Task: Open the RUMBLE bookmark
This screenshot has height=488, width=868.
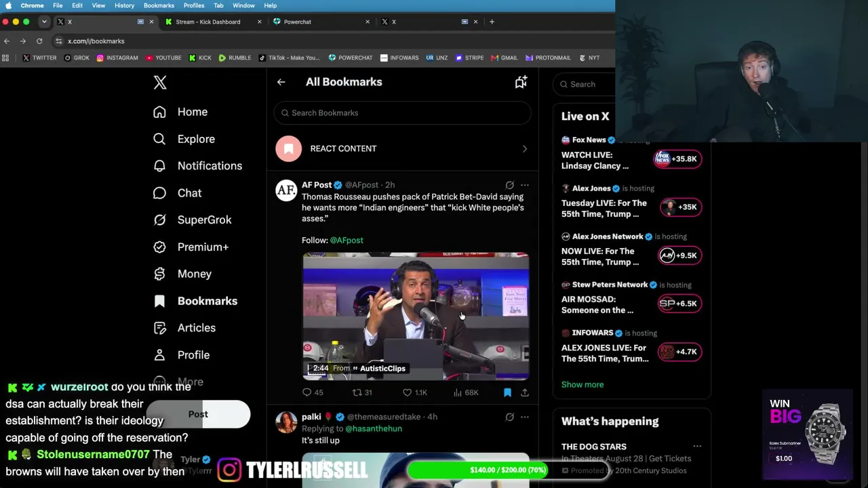Action: click(235, 58)
